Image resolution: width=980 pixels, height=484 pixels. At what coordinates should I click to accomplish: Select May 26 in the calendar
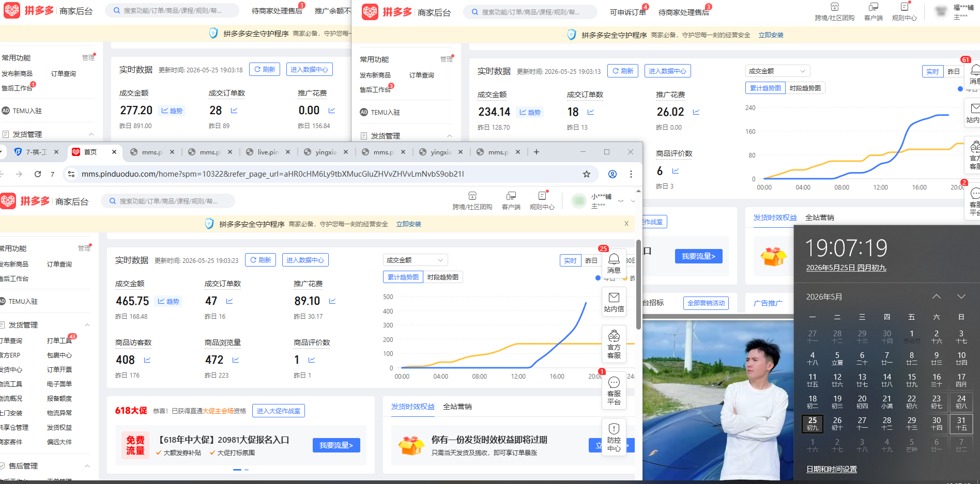pyautogui.click(x=837, y=424)
